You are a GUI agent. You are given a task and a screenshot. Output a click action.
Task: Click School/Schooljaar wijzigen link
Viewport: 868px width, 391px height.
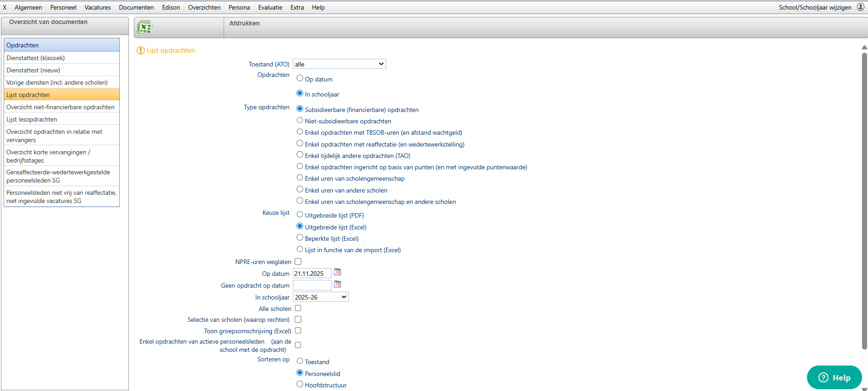[x=815, y=7]
